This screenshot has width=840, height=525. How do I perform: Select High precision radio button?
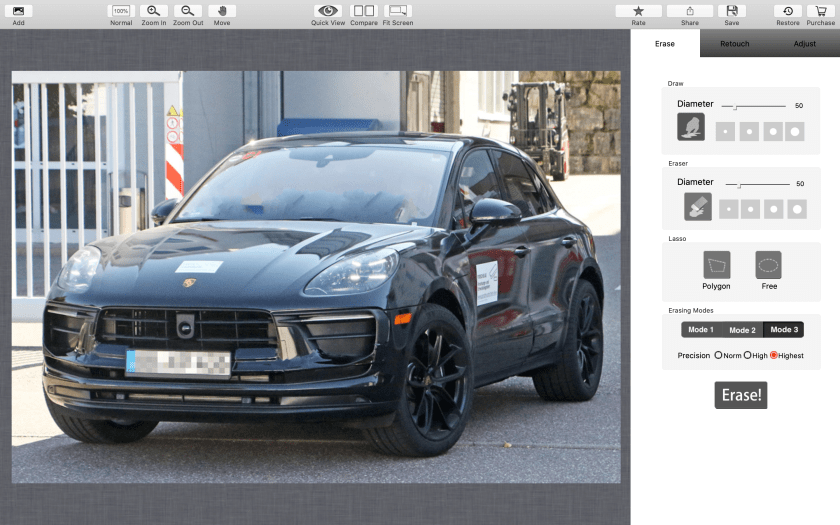(x=747, y=355)
